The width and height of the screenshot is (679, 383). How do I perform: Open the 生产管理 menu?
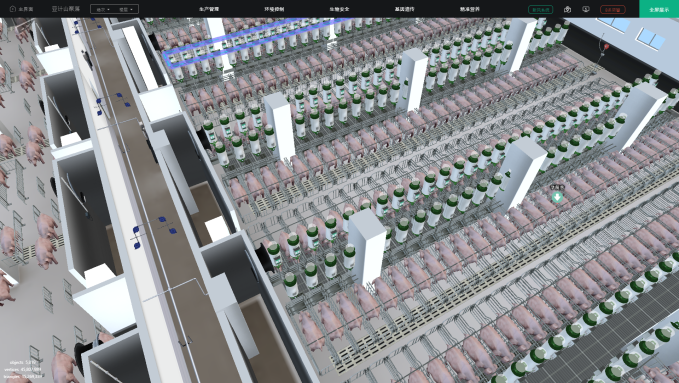click(x=209, y=9)
